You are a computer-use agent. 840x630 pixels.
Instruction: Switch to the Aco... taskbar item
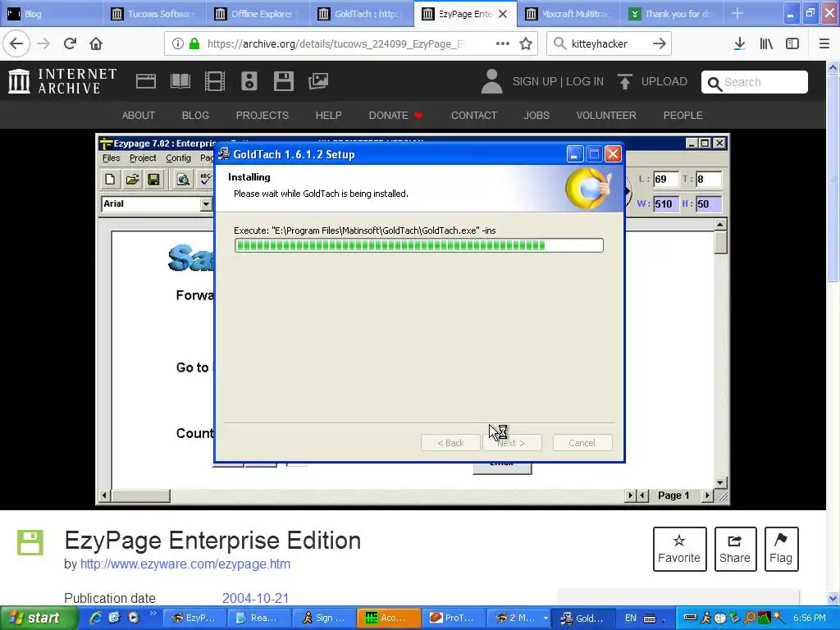[389, 618]
